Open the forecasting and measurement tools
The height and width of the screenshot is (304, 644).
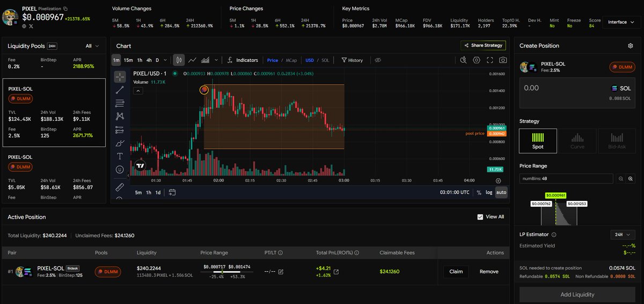120,129
